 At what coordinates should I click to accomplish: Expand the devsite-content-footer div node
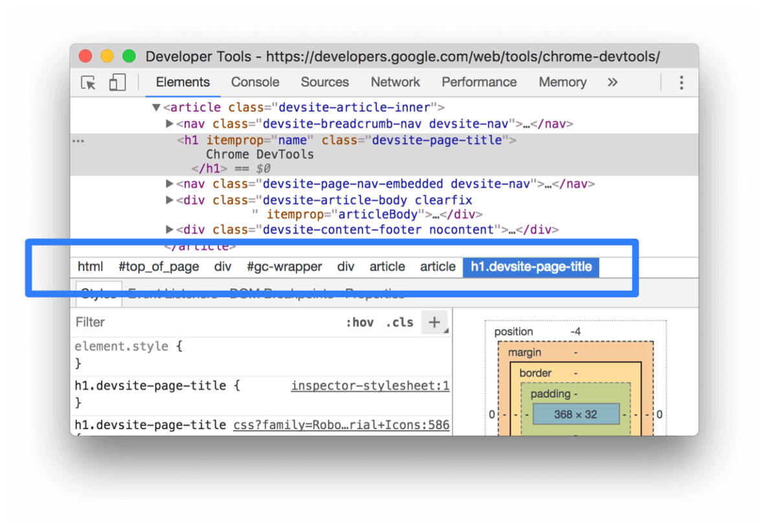170,229
